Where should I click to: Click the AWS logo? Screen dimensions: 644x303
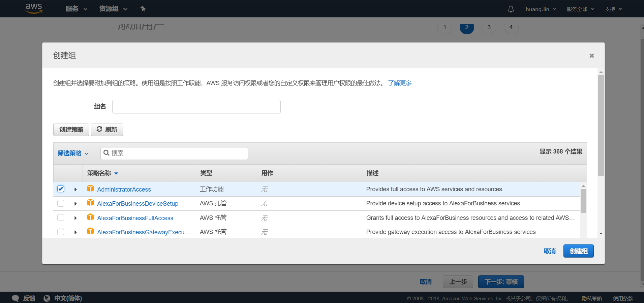(34, 8)
